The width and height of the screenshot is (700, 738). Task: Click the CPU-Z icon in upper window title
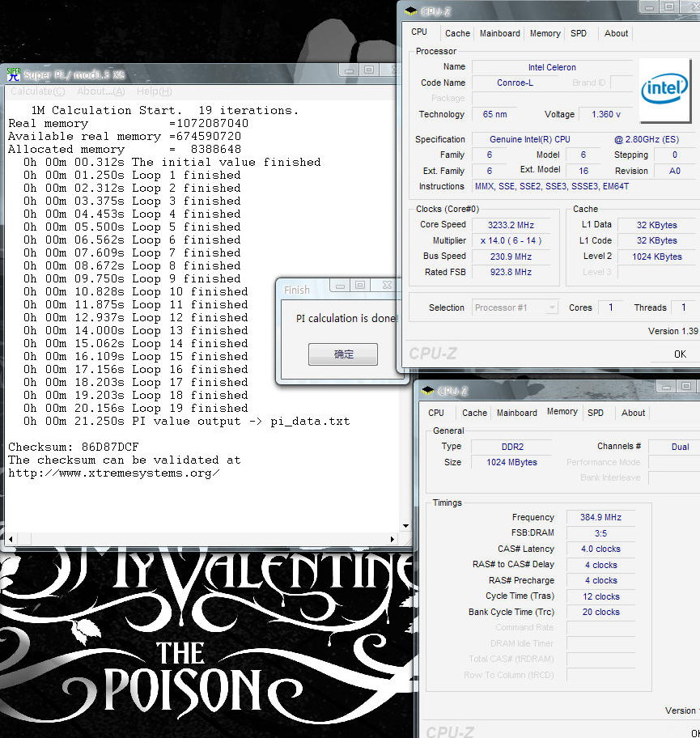pos(410,11)
